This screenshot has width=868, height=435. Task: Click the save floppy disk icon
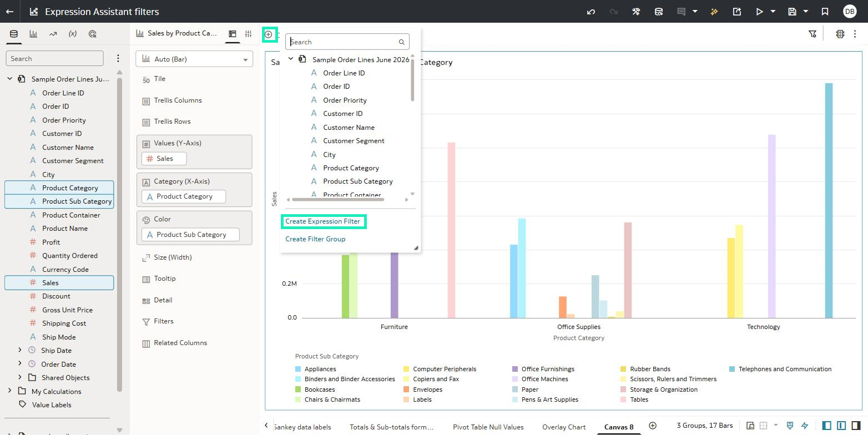793,12
